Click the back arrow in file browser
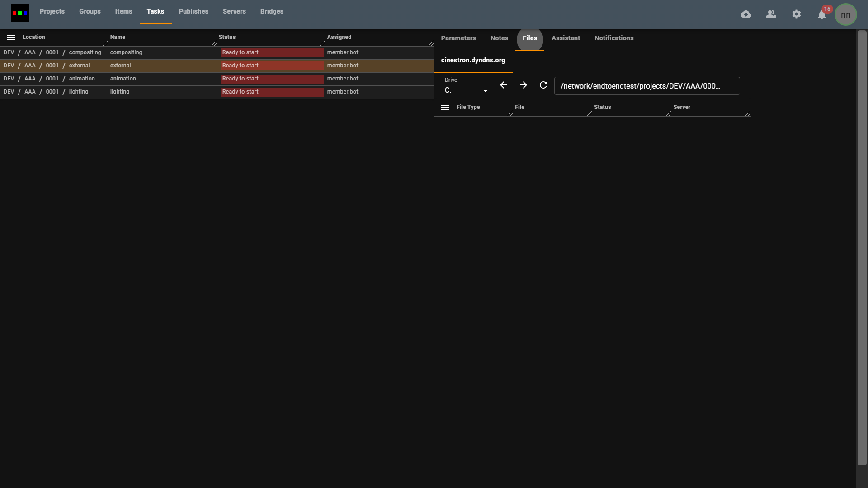 click(504, 85)
